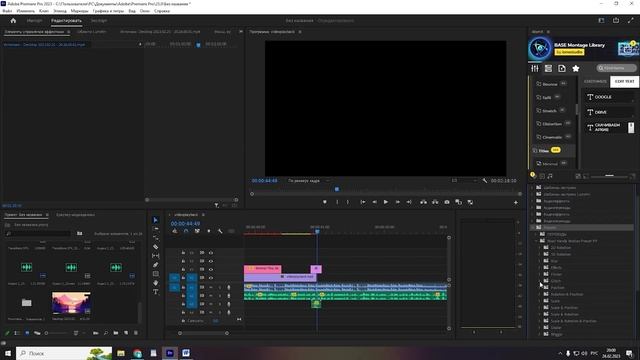Open the Program monitor settings wrench
This screenshot has height=360, width=640.
coord(484,180)
